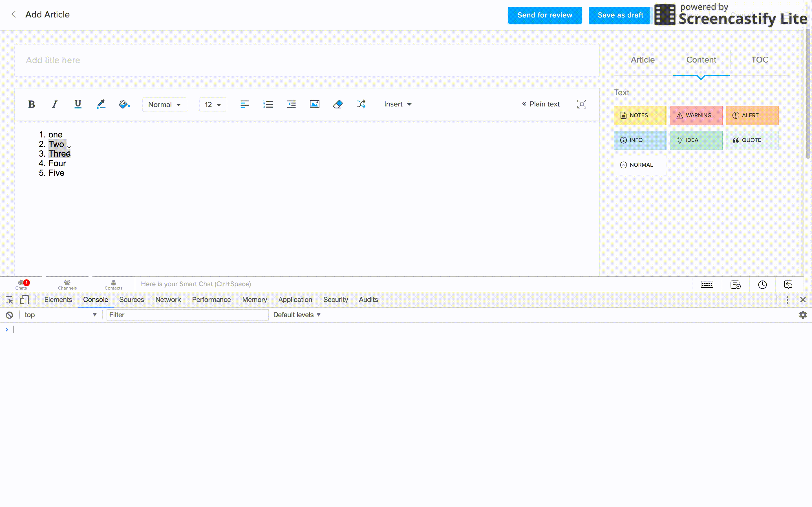This screenshot has width=812, height=507.
Task: Select the inspect element icon in DevTools
Action: (9, 299)
